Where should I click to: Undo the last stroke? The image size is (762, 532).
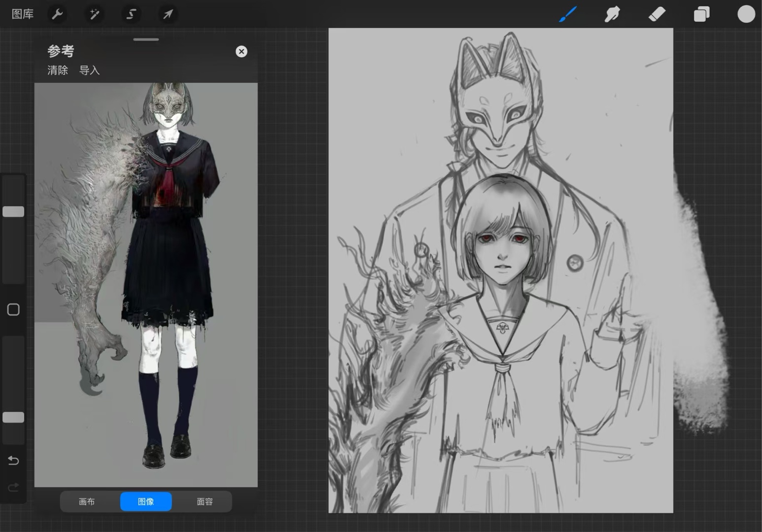point(13,461)
